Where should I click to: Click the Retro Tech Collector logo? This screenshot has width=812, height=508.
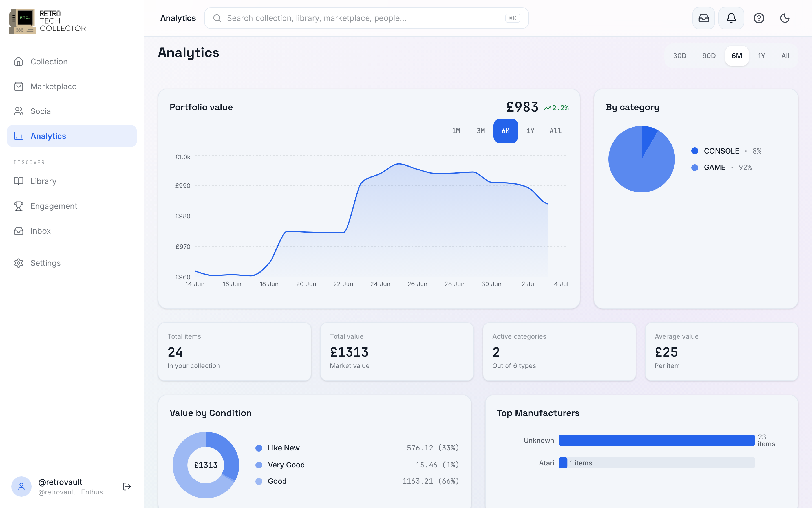[x=47, y=21]
